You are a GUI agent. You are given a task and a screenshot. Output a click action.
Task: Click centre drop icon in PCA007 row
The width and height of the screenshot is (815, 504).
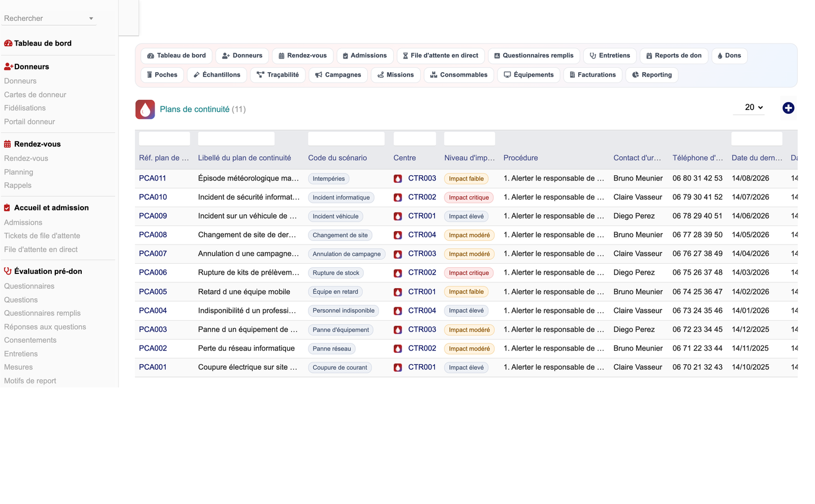tap(398, 254)
